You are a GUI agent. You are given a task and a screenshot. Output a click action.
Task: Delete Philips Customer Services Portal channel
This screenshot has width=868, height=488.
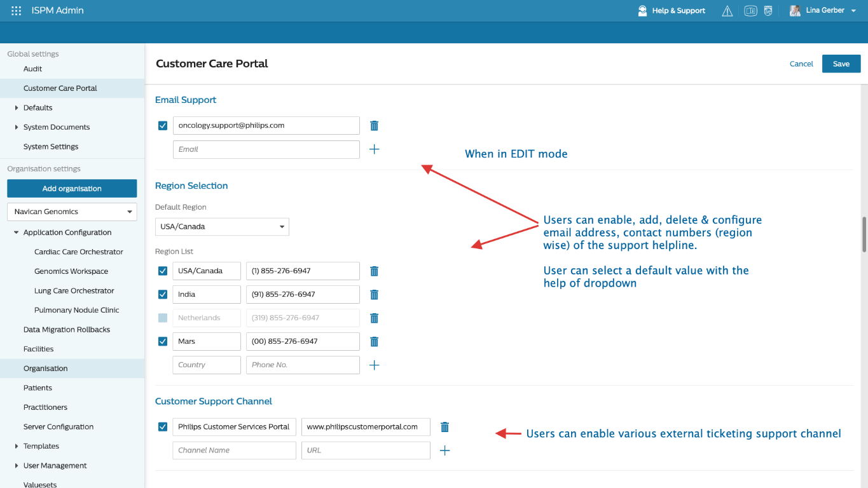[445, 427]
